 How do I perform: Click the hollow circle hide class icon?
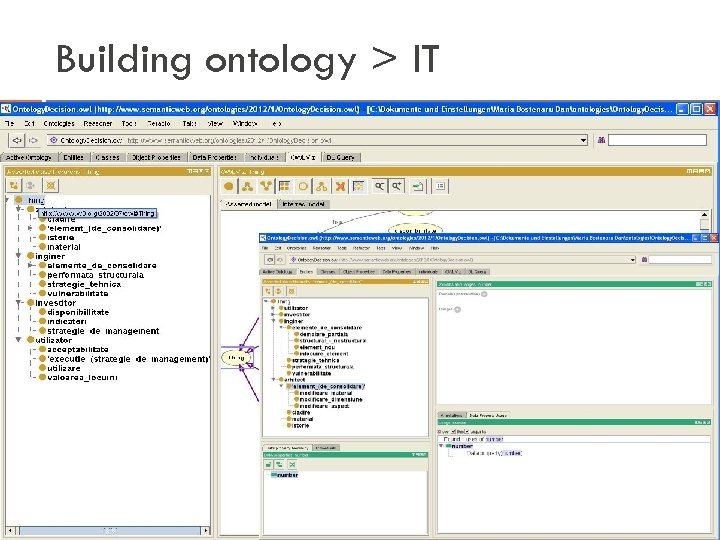(303, 186)
